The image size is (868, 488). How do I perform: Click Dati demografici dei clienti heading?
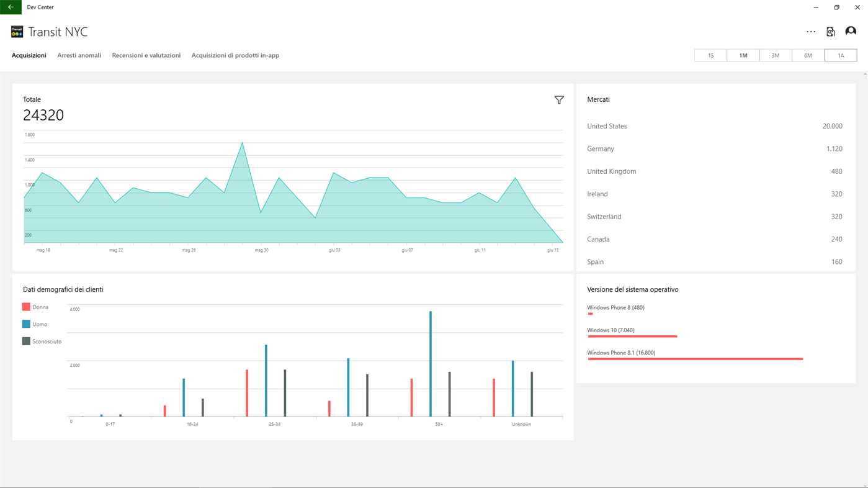tap(63, 289)
